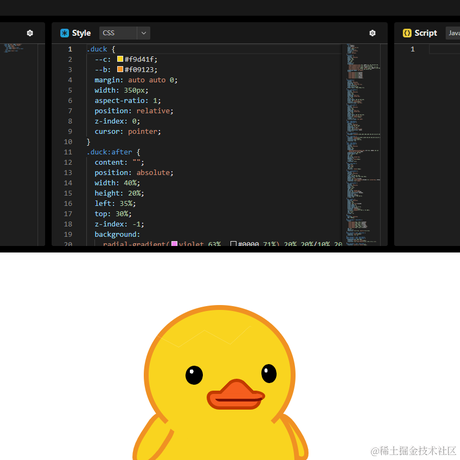Click the dropdown arrow beside CSS
The width and height of the screenshot is (460, 460).
[144, 33]
